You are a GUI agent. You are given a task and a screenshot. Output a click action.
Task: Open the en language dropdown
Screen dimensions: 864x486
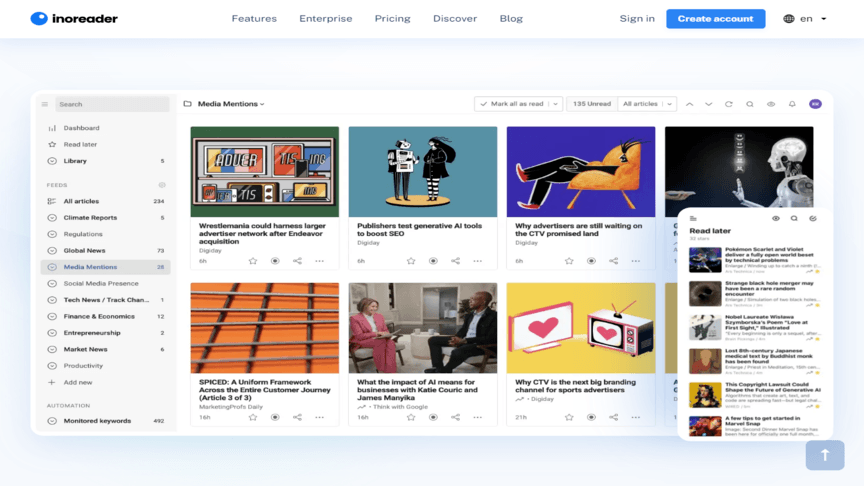coord(805,18)
